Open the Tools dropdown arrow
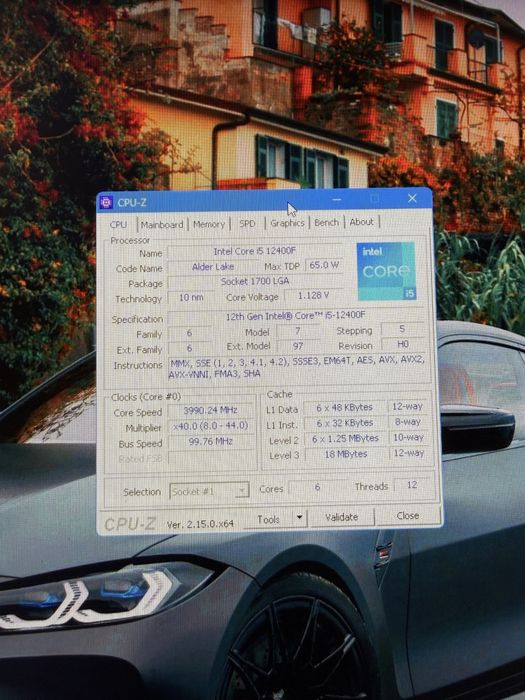 coord(300,518)
